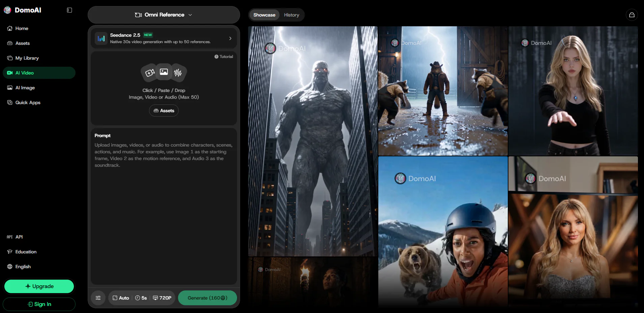The width and height of the screenshot is (644, 313).
Task: Open the giant stone monster showcase thumbnail
Action: click(313, 142)
